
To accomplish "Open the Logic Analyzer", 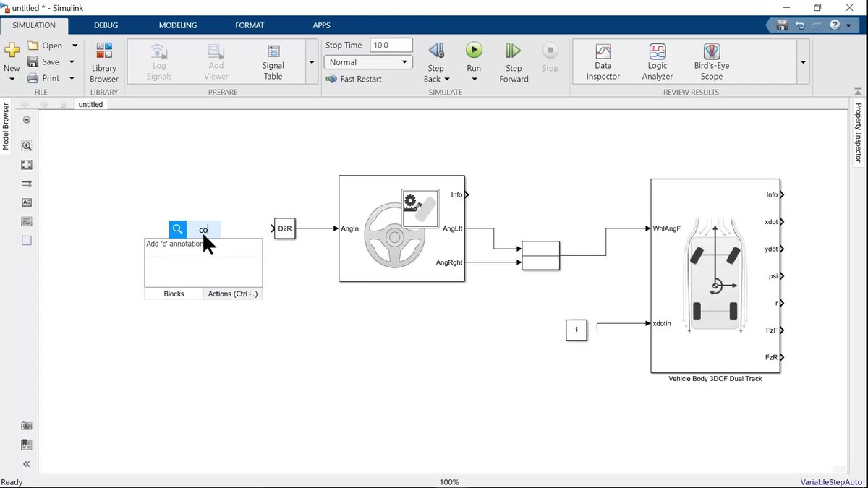I will point(658,62).
